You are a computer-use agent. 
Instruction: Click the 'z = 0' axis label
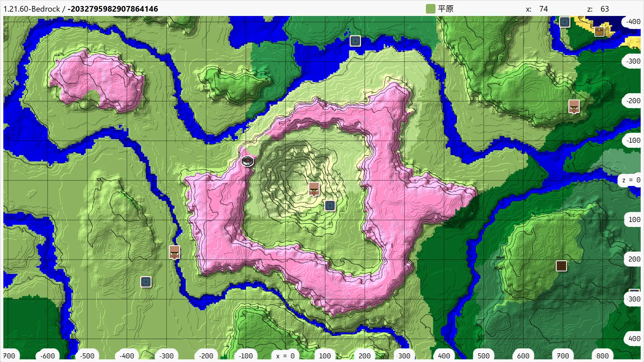631,180
